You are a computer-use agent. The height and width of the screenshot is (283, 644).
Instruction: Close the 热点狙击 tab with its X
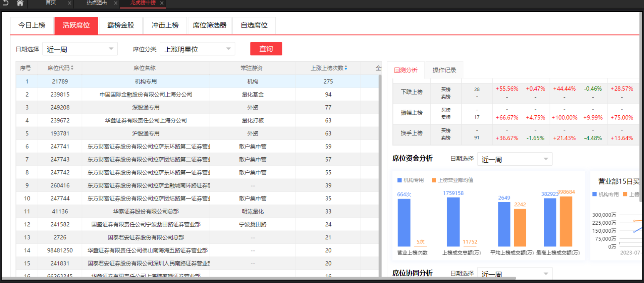(x=115, y=3)
